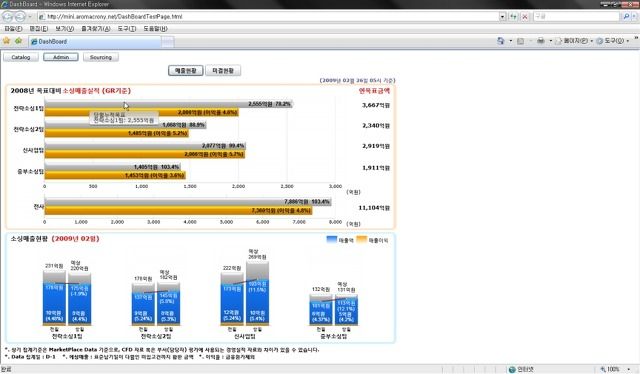Click the Internet zone globe in status bar

[512, 369]
